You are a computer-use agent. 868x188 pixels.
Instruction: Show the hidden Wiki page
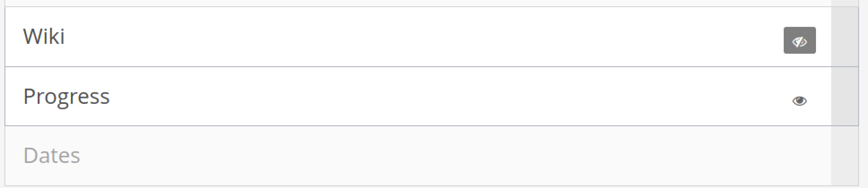click(x=799, y=40)
